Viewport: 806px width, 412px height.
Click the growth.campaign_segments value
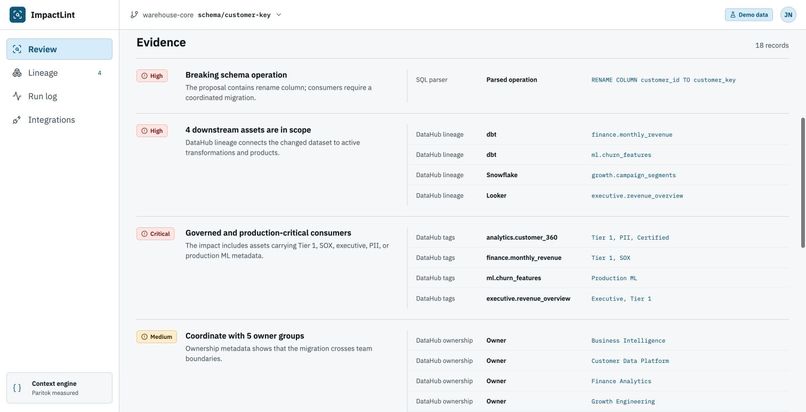tap(633, 175)
